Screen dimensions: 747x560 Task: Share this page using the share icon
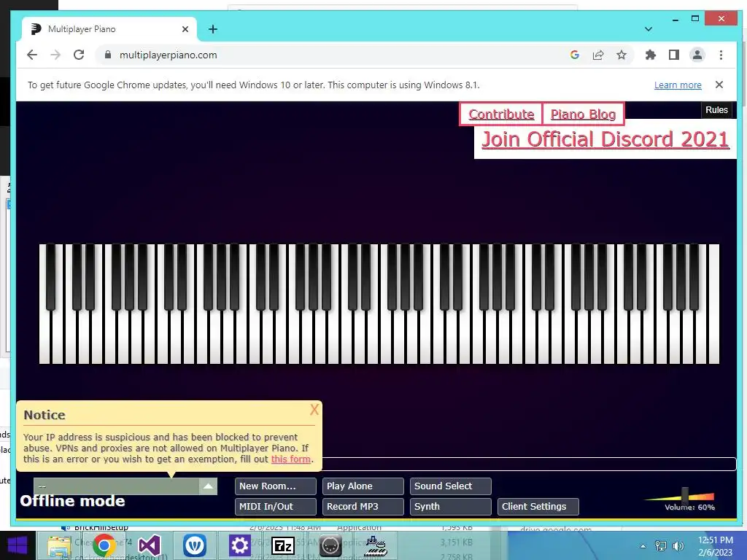[x=598, y=55]
